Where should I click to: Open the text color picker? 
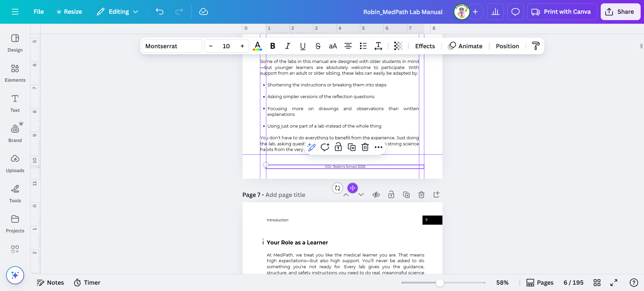pos(258,46)
